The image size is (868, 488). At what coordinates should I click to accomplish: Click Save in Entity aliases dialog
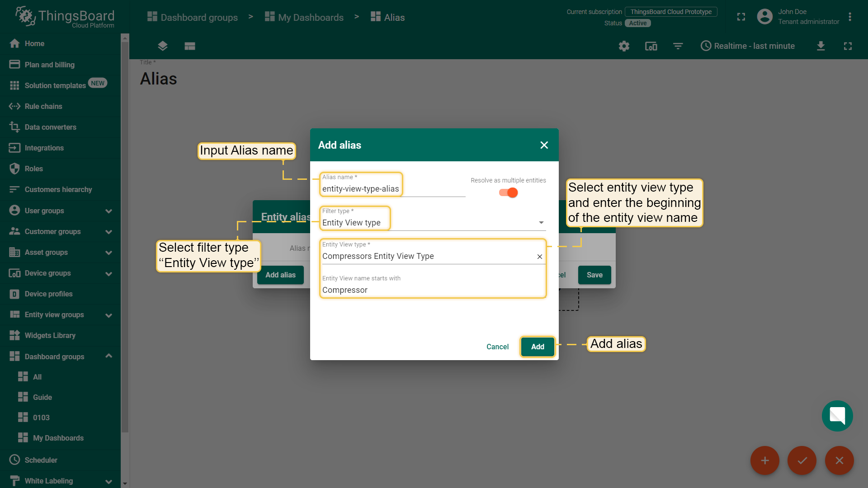pyautogui.click(x=594, y=275)
